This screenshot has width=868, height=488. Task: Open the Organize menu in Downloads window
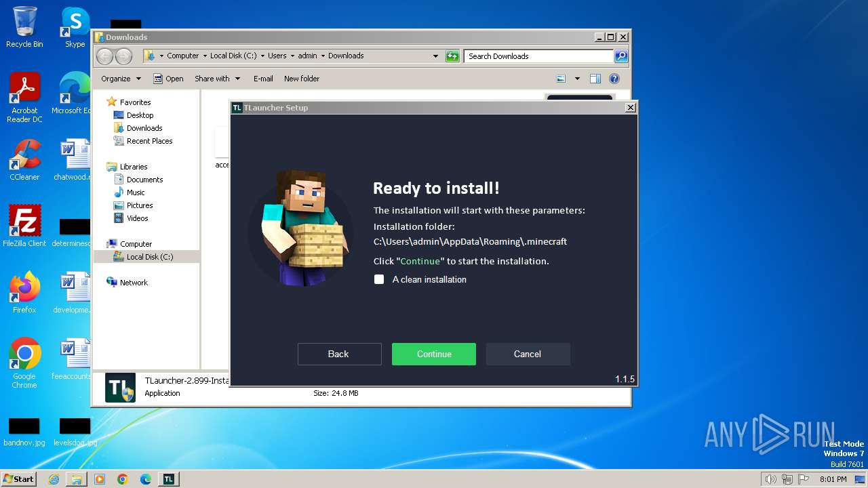click(121, 79)
